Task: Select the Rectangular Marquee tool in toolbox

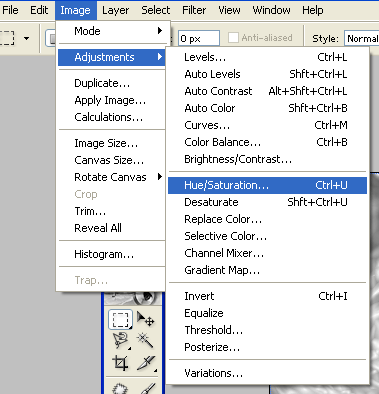Action: coord(120,319)
